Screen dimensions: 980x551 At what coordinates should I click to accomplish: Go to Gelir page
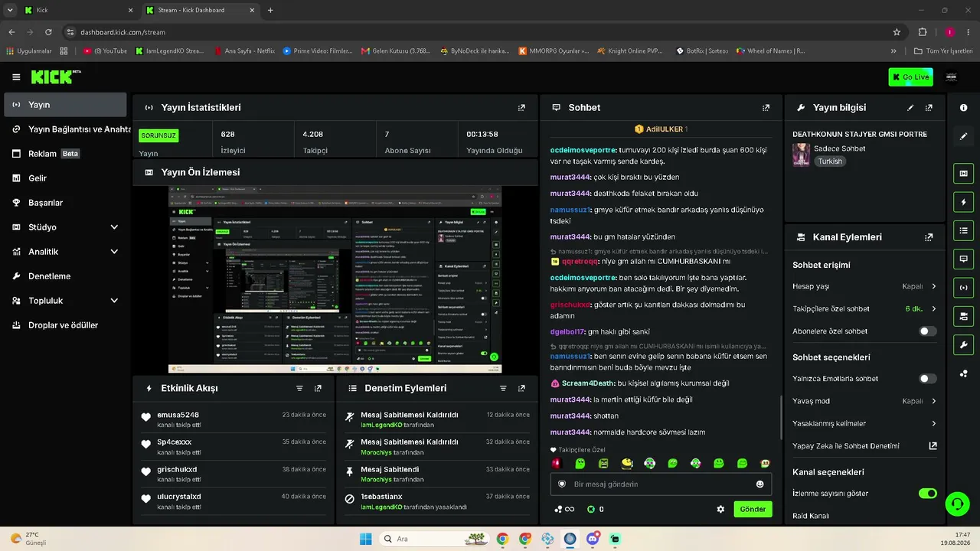point(65,178)
